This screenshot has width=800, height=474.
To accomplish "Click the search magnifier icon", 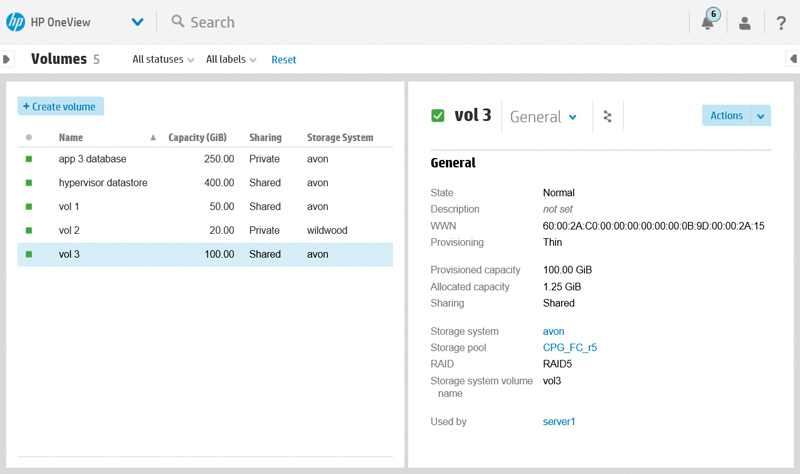I will tap(178, 22).
